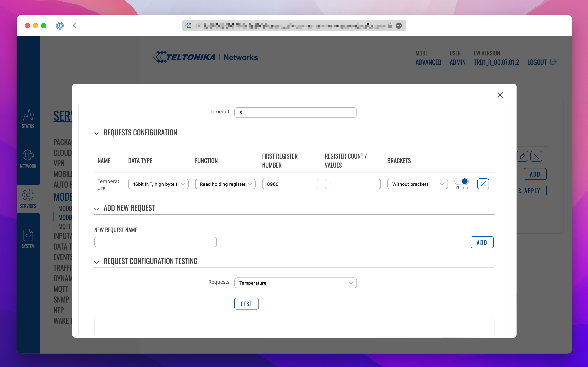Collapse the Add New Request section
Screen dimensions: 588x367
[x=96, y=209]
